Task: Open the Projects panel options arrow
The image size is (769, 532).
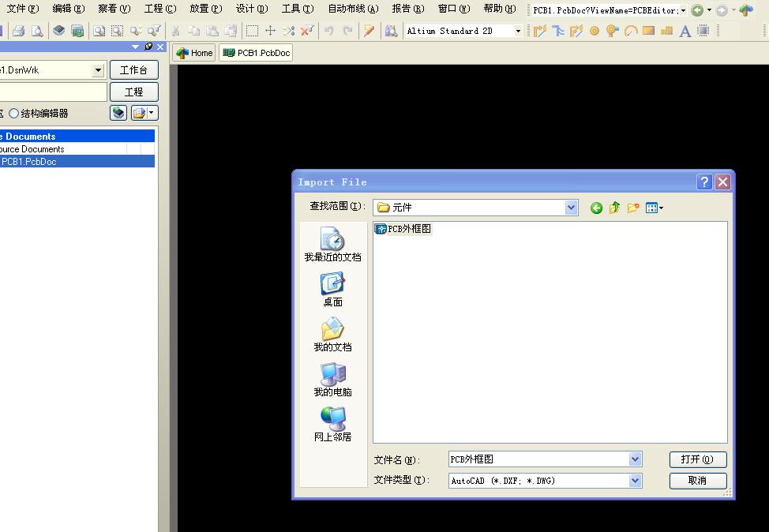Action: [135, 47]
